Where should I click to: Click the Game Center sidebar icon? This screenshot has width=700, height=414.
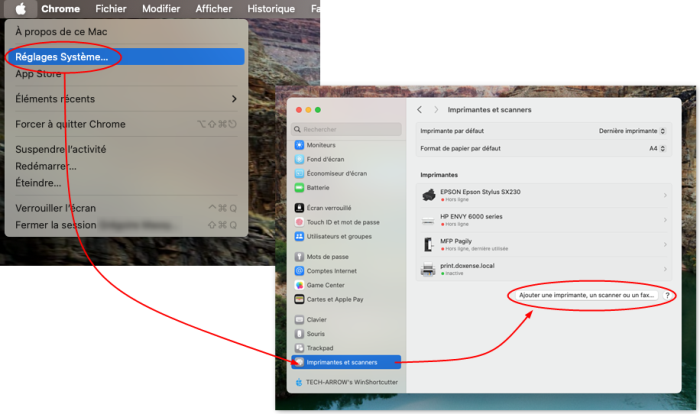299,285
